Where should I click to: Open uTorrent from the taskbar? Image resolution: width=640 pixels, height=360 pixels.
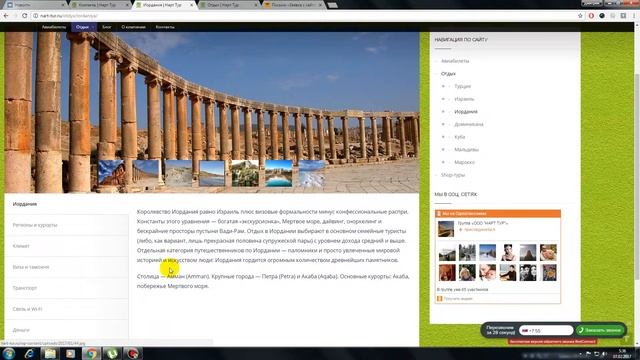(x=112, y=353)
